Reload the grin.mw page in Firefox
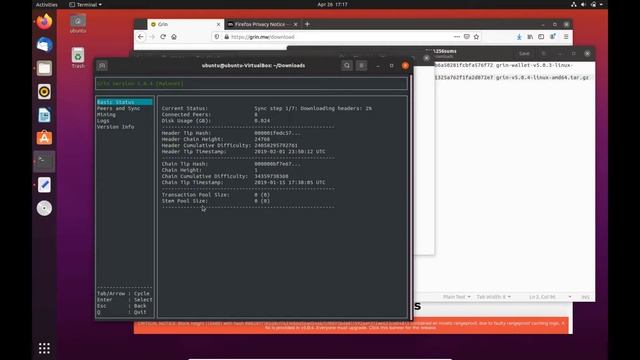This screenshot has height=360, width=640. coord(163,37)
